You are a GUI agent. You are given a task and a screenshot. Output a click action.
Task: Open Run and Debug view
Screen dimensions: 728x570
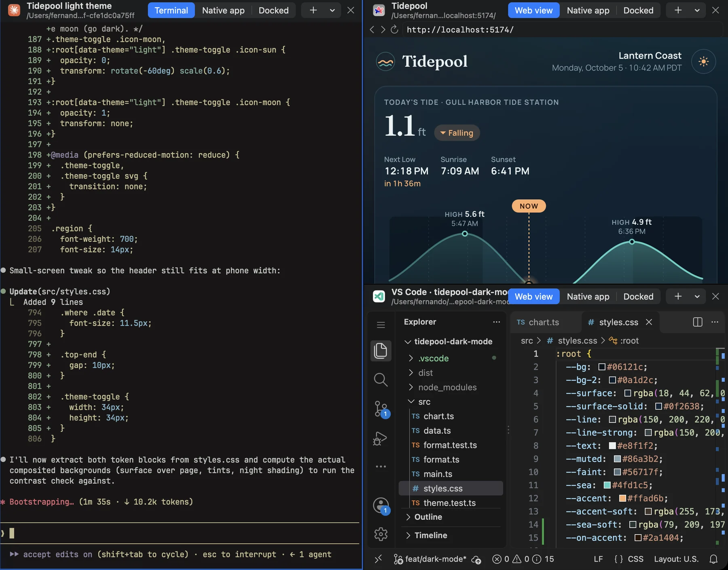coord(381,438)
